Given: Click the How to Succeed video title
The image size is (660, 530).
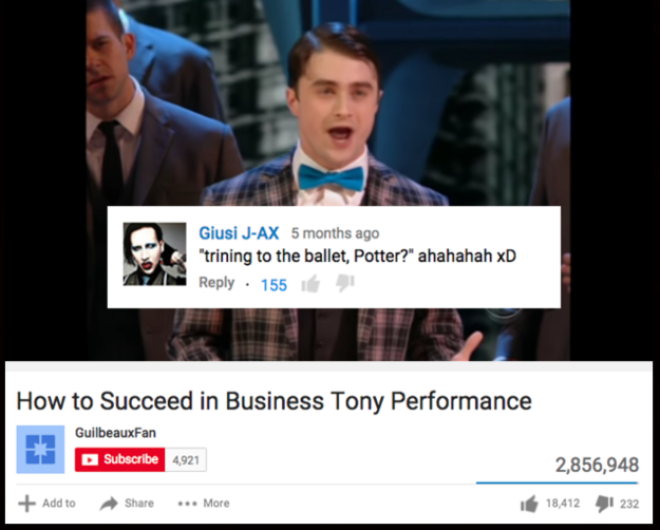Looking at the screenshot, I should tap(274, 401).
